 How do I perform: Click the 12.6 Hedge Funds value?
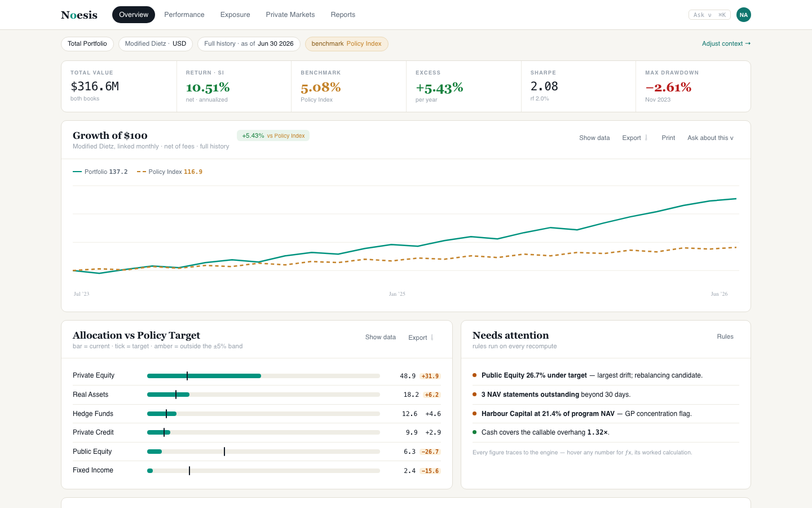[409, 414]
